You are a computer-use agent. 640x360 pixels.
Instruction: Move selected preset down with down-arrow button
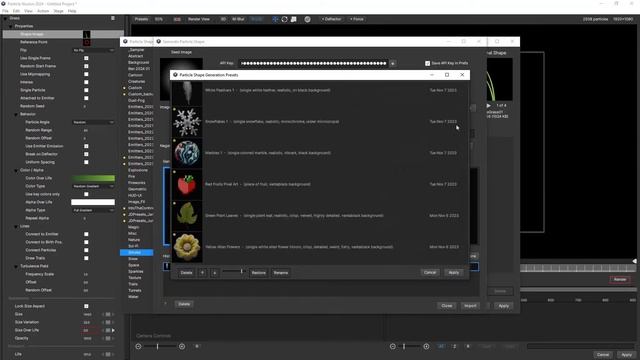pos(214,273)
